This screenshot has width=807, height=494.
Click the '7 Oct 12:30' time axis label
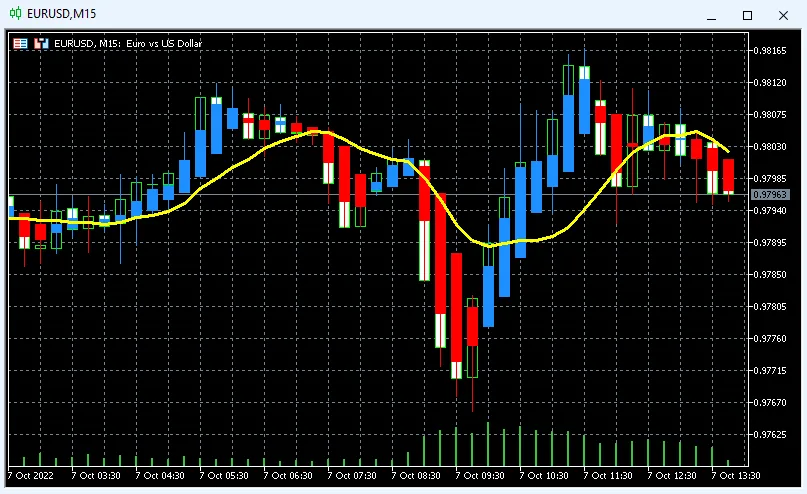(672, 475)
